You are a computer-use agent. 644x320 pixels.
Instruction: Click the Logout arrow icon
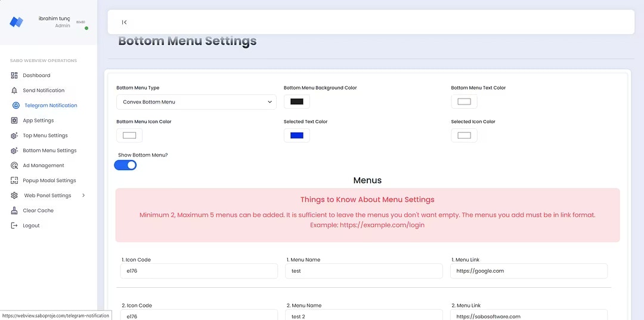(x=14, y=226)
